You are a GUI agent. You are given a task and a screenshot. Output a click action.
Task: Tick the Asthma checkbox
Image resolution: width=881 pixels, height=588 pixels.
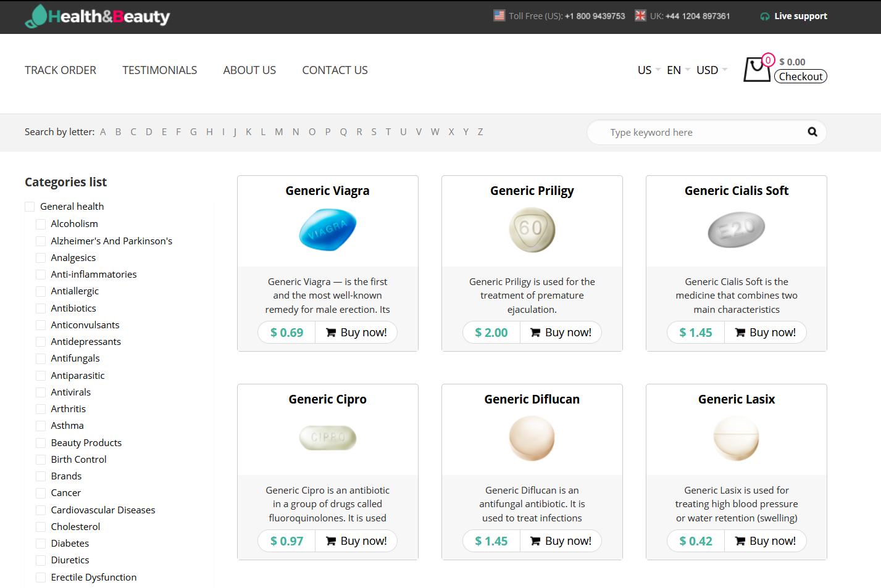pyautogui.click(x=41, y=426)
